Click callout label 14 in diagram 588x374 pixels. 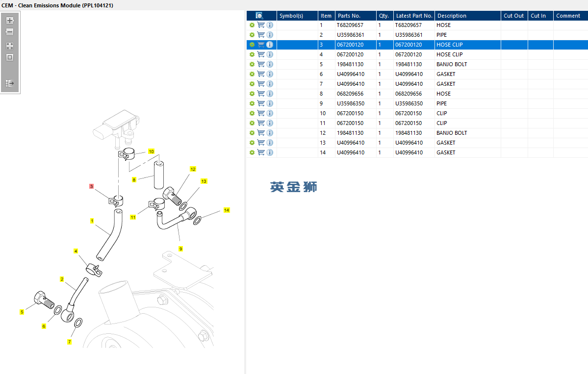tap(226, 210)
